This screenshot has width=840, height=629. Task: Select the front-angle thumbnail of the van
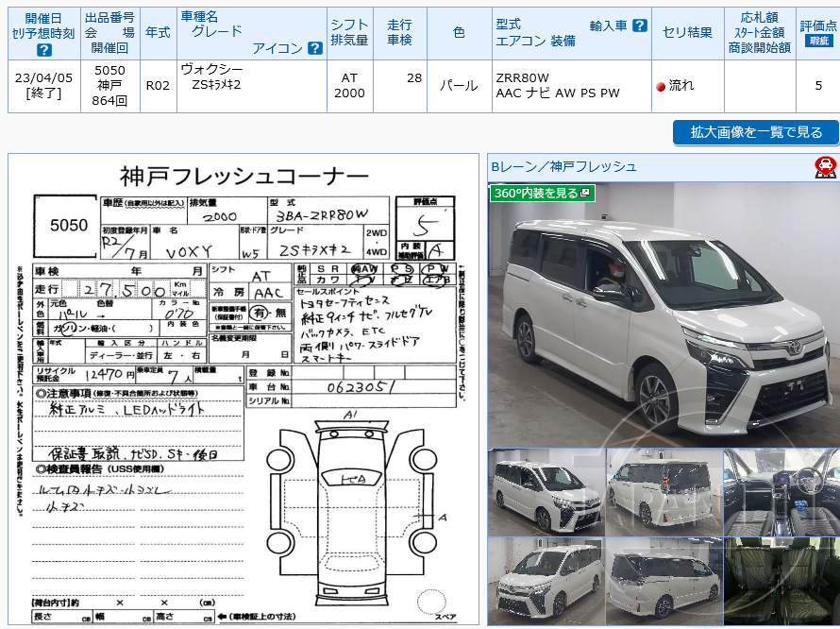coord(546,491)
